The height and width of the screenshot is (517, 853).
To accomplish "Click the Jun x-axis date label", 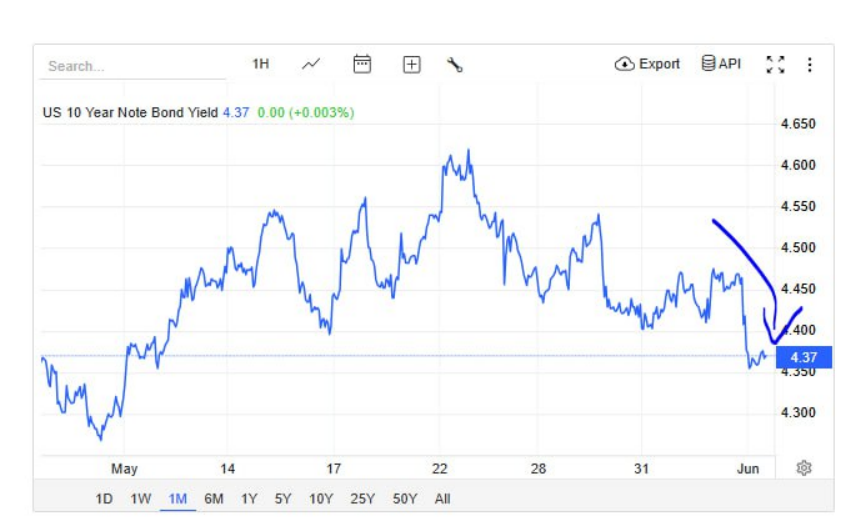I will [x=748, y=469].
